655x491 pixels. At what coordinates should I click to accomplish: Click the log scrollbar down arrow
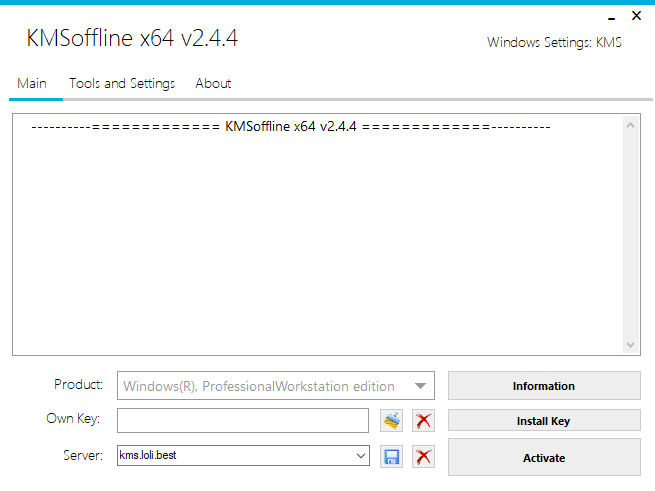coord(631,345)
